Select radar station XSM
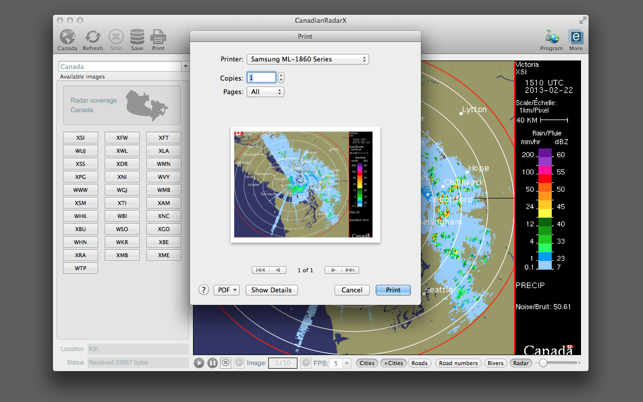 (80, 203)
